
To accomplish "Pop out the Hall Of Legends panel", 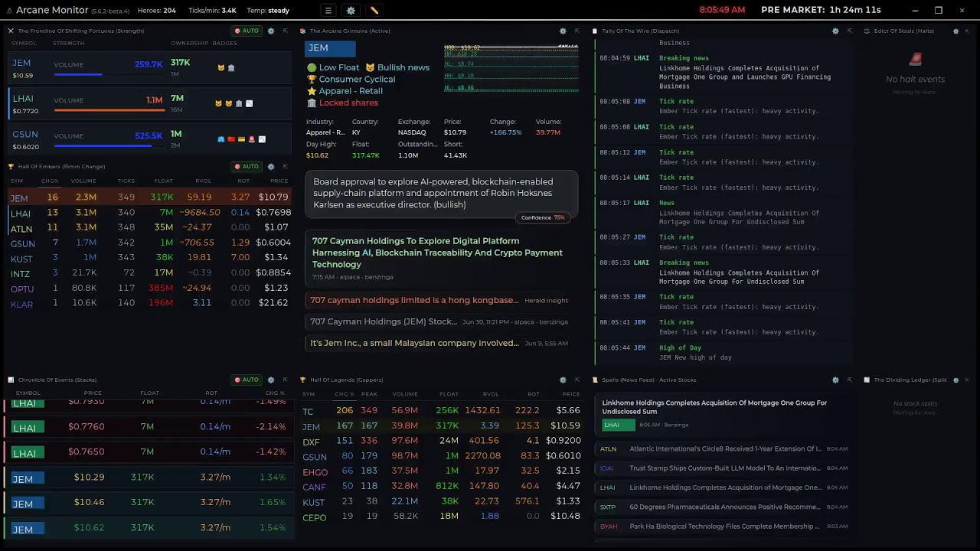I will pyautogui.click(x=577, y=380).
